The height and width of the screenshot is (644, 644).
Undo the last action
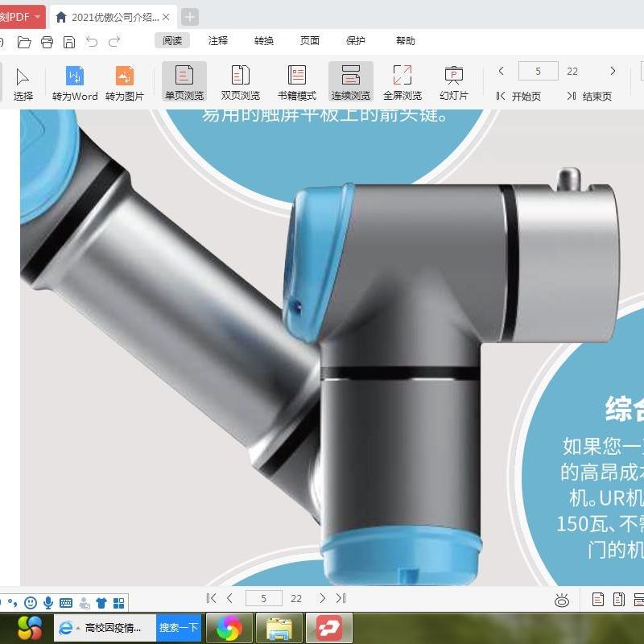click(92, 42)
